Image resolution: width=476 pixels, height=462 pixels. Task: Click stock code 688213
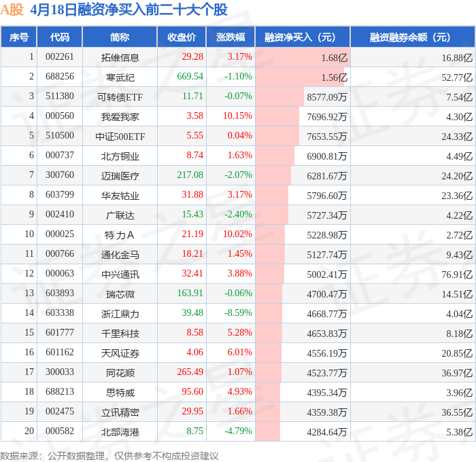click(60, 391)
